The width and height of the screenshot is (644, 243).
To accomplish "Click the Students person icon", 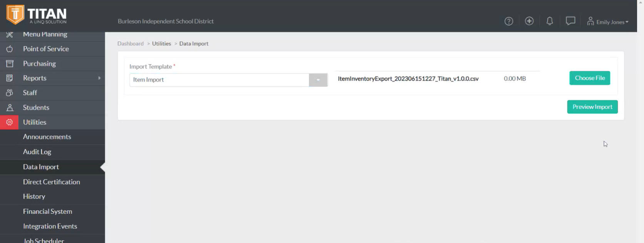I will (x=10, y=107).
